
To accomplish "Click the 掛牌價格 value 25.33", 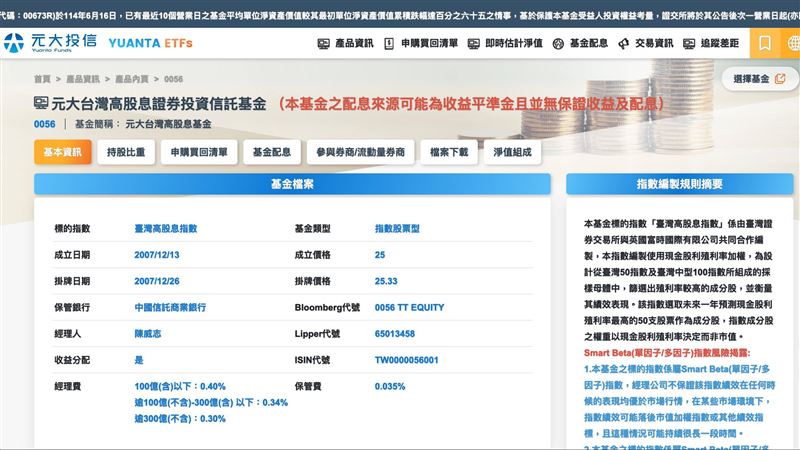I will pos(386,281).
